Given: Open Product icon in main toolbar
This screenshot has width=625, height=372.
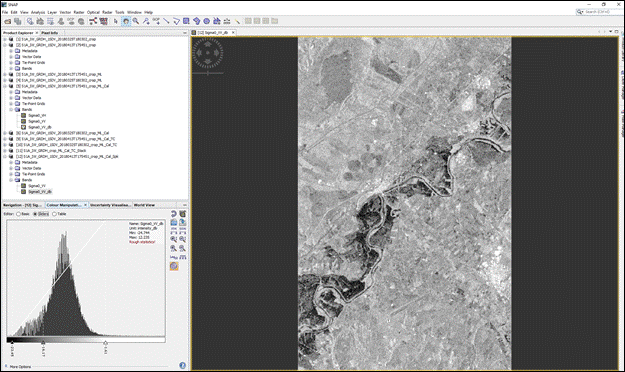Looking at the screenshot, I should coord(8,21).
